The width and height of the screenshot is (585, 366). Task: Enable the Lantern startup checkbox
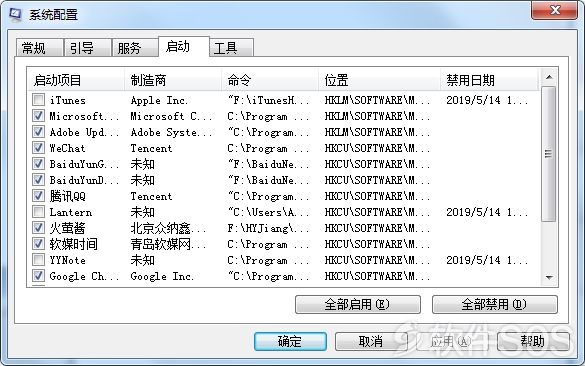coord(38,212)
